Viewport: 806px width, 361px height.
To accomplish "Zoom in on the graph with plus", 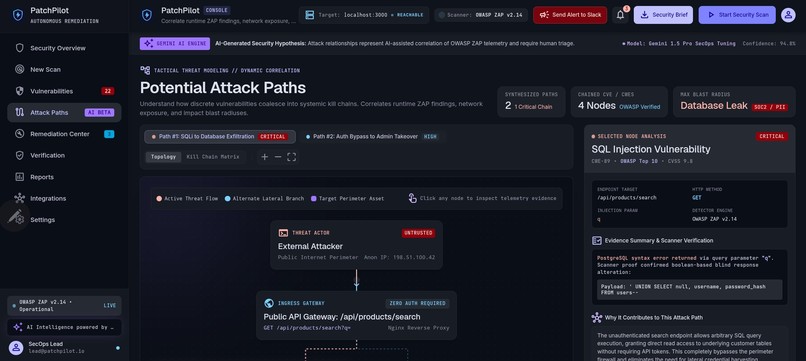I will click(265, 157).
